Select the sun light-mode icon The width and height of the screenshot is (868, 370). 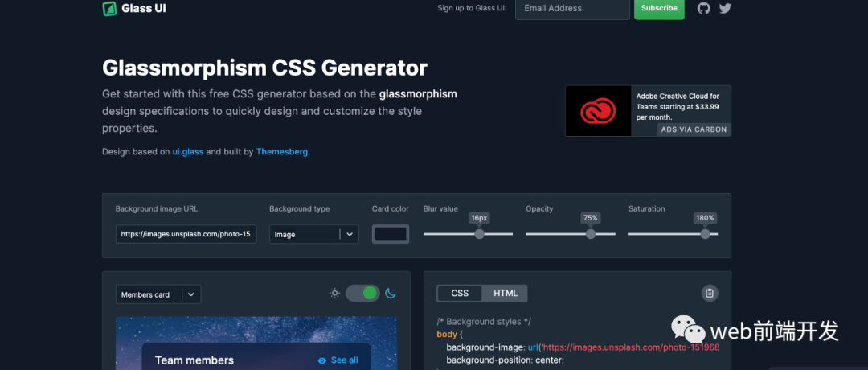point(334,293)
